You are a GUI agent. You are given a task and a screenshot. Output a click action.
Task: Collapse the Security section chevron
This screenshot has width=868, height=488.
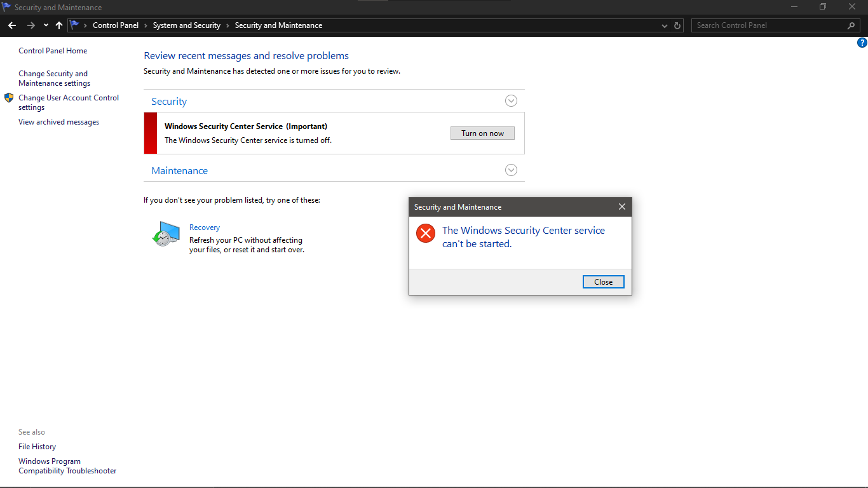point(511,101)
